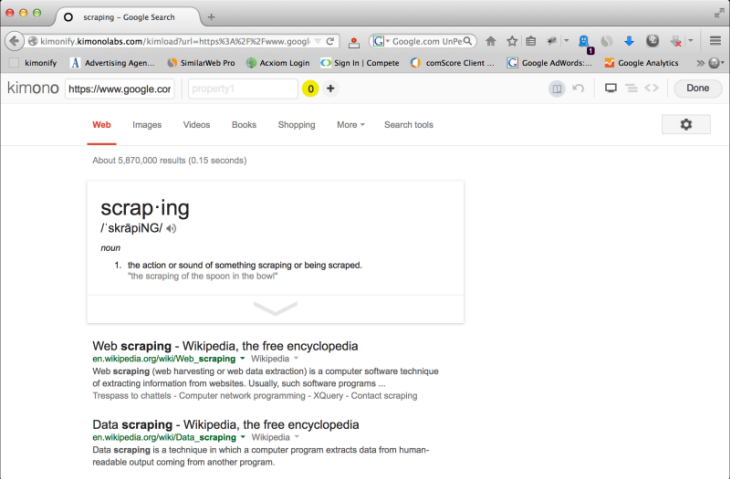Play pronunciation speaker icon for scraping
The height and width of the screenshot is (479, 730).
point(171,228)
